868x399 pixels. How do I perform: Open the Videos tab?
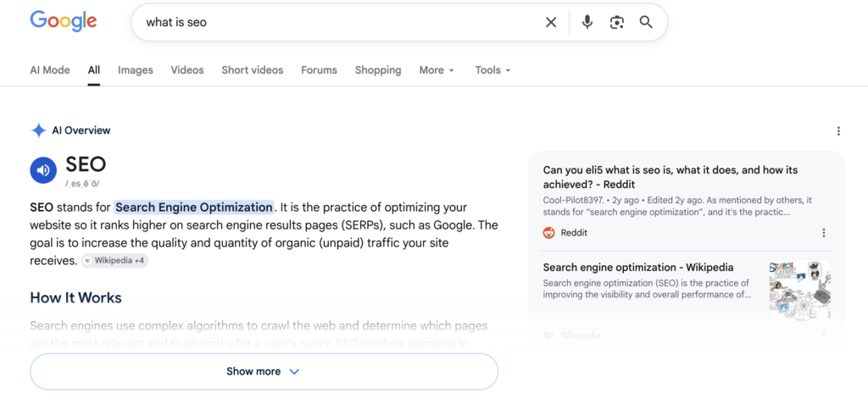(187, 70)
